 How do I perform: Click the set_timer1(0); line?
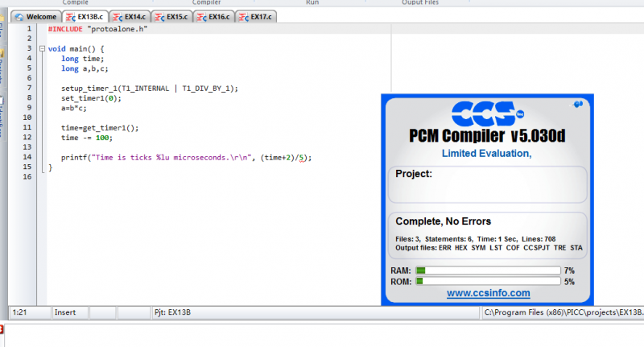coord(91,98)
